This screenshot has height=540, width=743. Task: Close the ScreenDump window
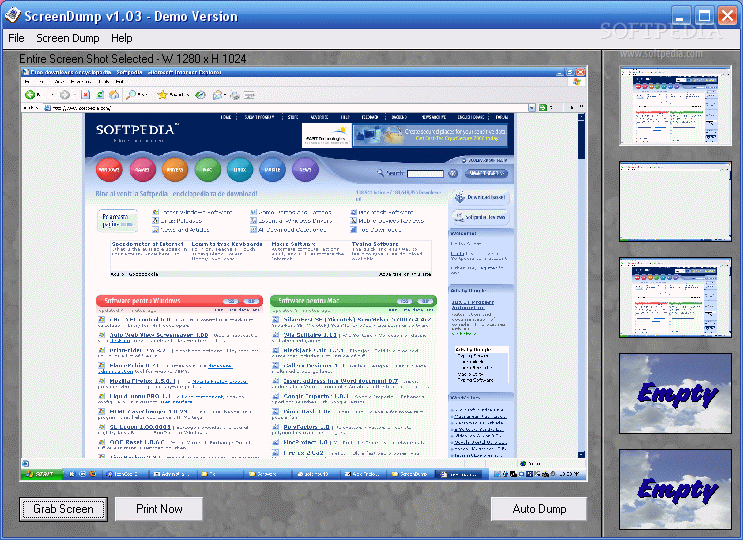727,16
